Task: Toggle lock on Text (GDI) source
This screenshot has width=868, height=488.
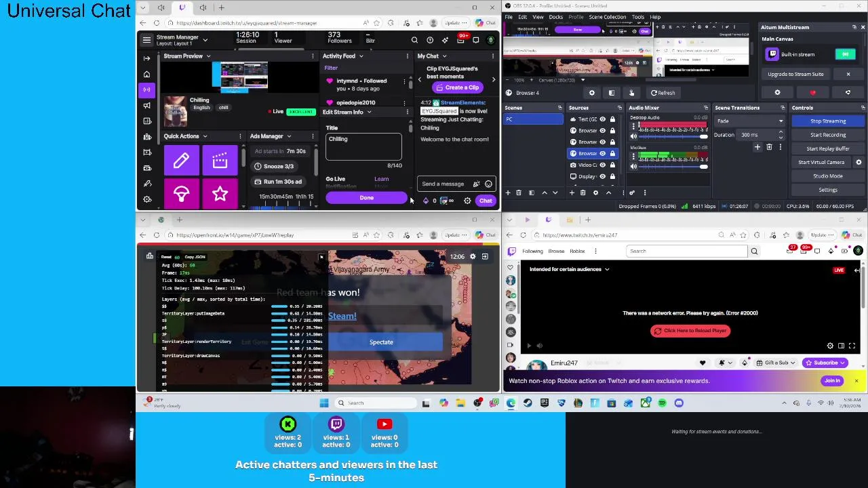Action: point(612,119)
